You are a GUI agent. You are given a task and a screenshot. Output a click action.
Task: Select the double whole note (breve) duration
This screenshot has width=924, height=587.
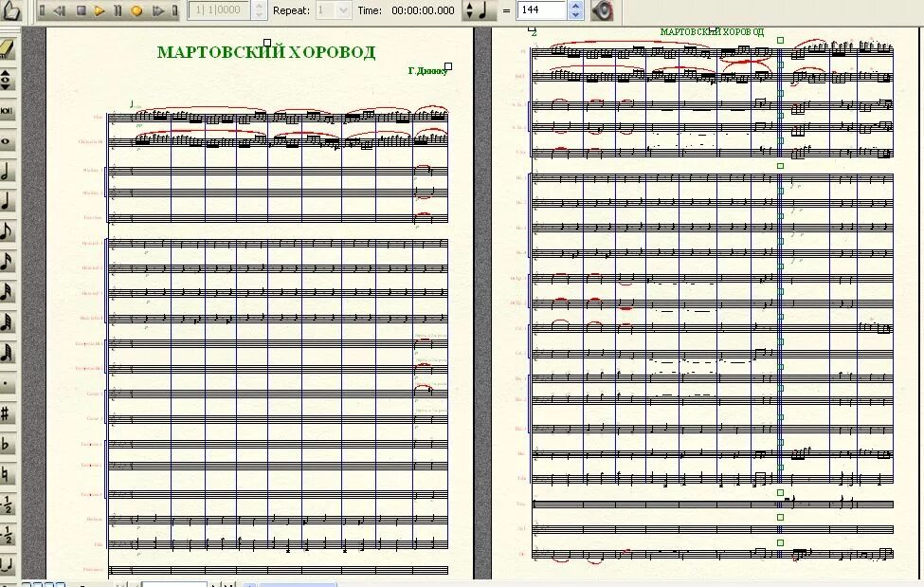(7, 110)
